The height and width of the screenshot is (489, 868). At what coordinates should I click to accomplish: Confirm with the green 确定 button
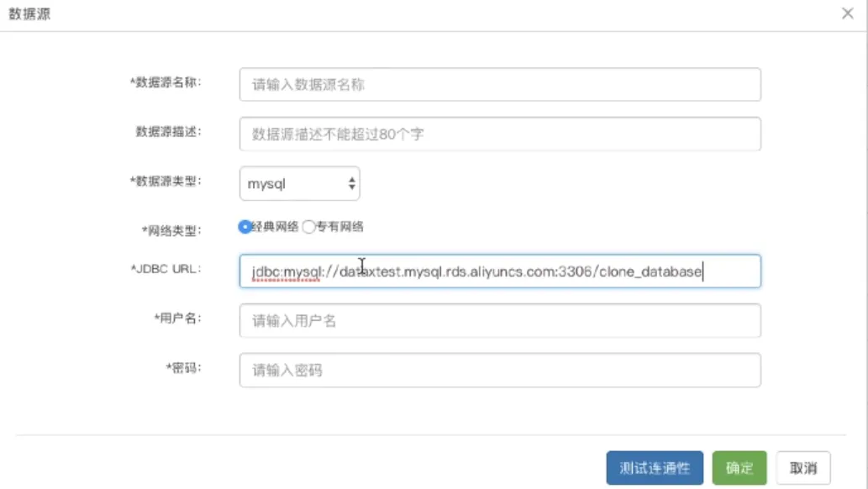tap(739, 468)
